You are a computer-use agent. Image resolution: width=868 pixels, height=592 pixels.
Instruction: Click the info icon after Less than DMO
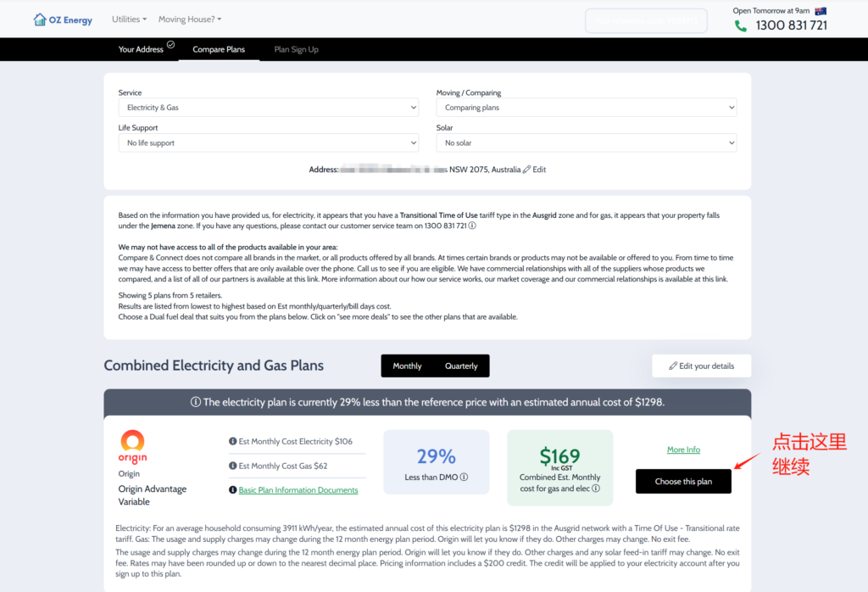click(x=464, y=477)
